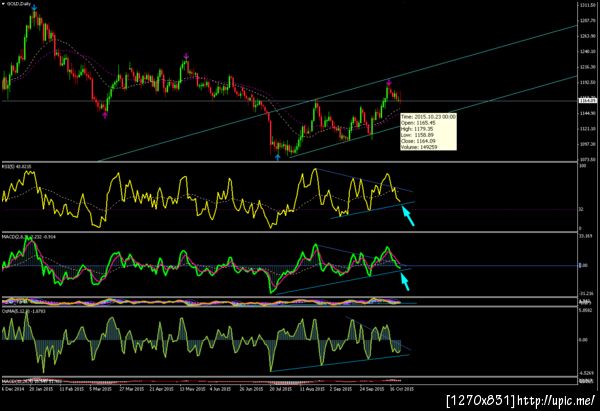Click the 1263.90 price axis label
This screenshot has width=600, height=411.
pyautogui.click(x=587, y=36)
